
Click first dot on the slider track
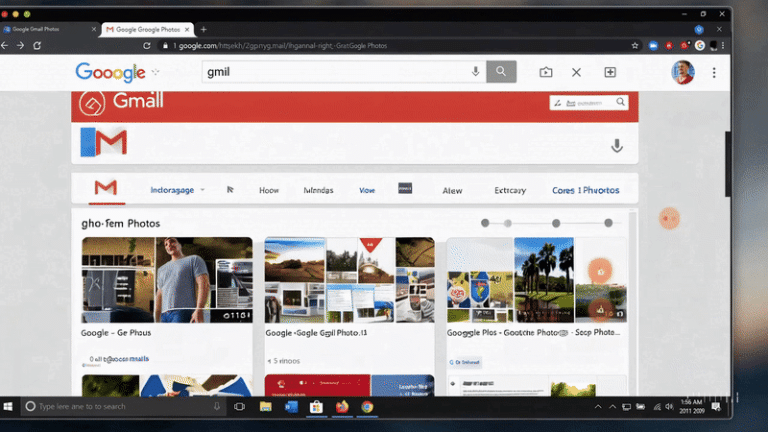[x=485, y=223]
